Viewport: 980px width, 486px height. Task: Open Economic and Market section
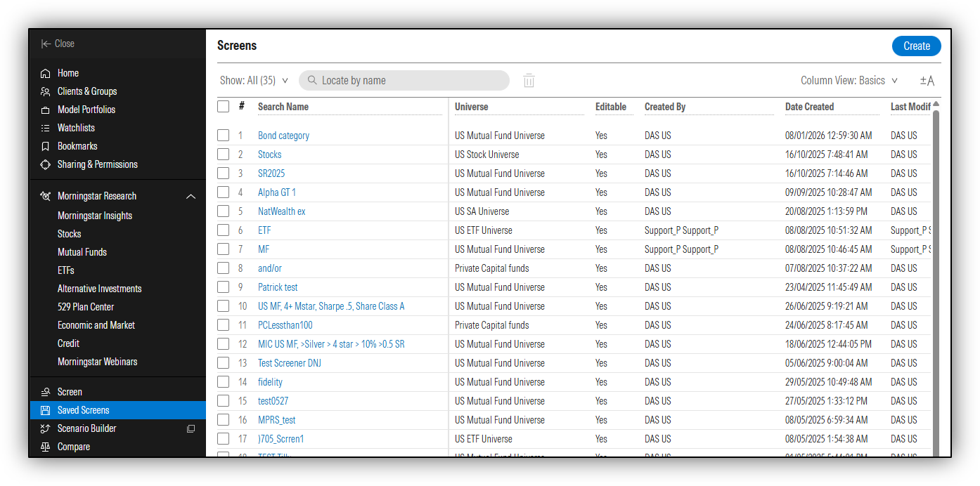pos(96,325)
